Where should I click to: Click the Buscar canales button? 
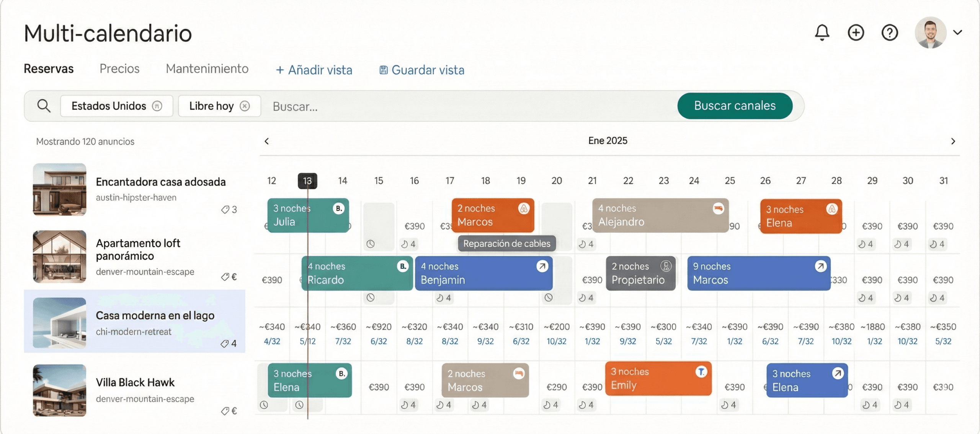pyautogui.click(x=735, y=106)
